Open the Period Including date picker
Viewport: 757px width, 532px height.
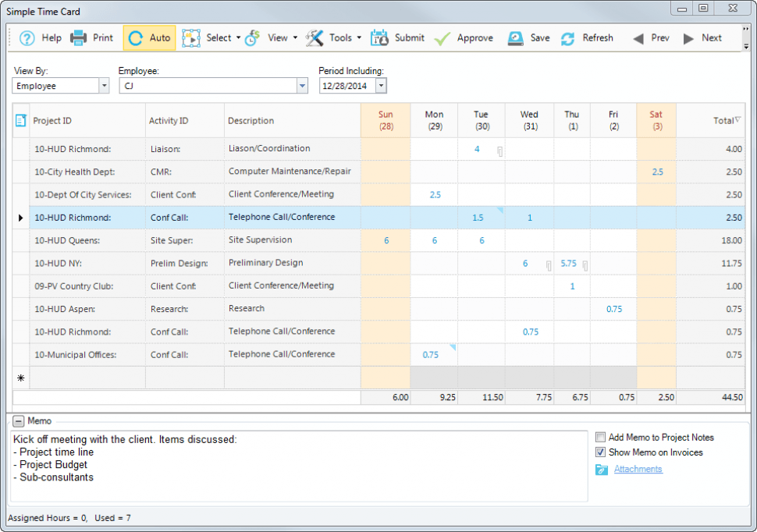pos(380,86)
